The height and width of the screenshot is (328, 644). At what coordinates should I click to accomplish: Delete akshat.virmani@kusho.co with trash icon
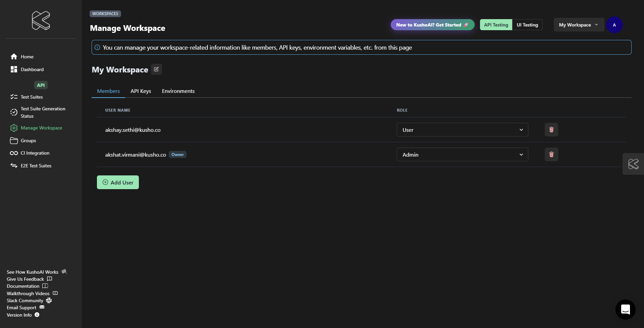coord(551,155)
